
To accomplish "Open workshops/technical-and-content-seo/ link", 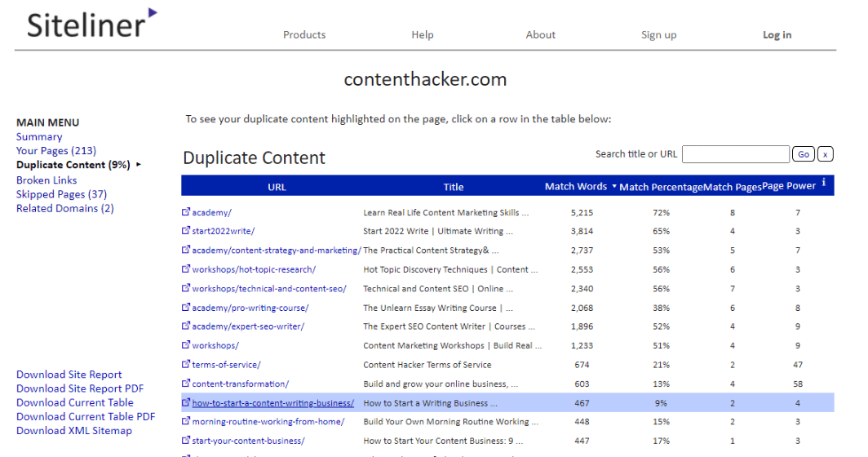I will 269,289.
